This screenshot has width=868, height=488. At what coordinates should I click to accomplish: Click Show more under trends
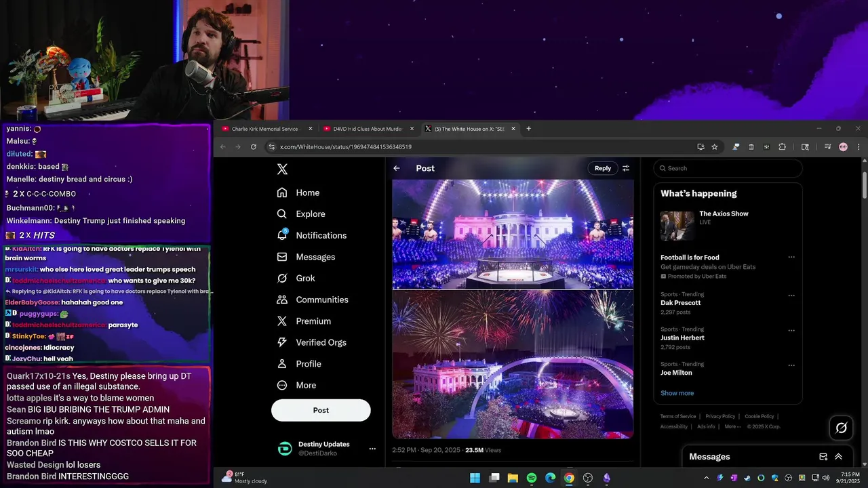[x=677, y=393]
